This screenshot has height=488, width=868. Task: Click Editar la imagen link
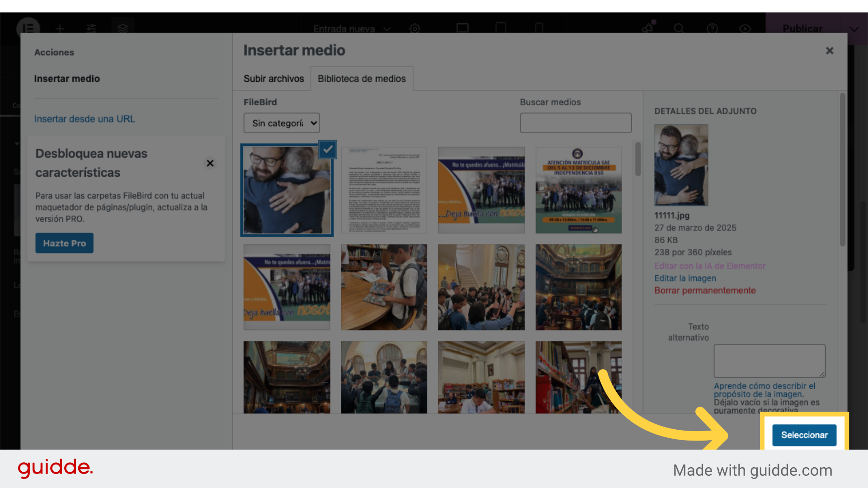[x=685, y=278]
